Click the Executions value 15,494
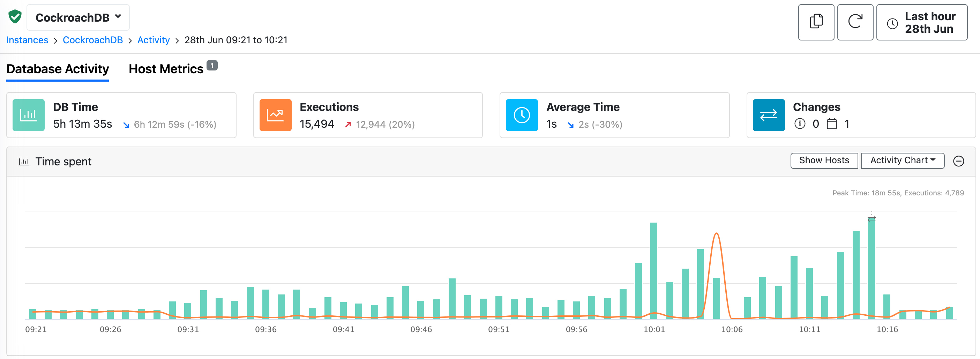Image resolution: width=980 pixels, height=359 pixels. [x=317, y=124]
